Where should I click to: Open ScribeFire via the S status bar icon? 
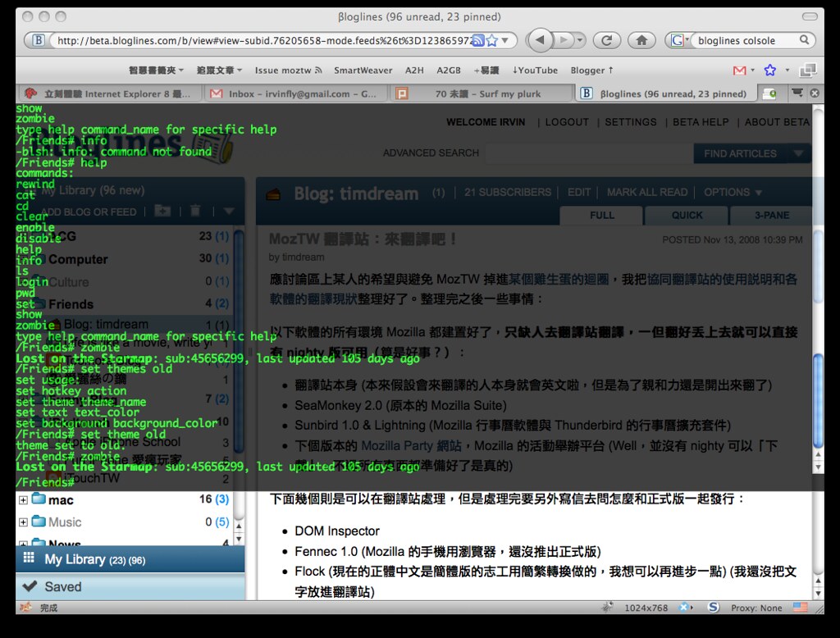713,608
